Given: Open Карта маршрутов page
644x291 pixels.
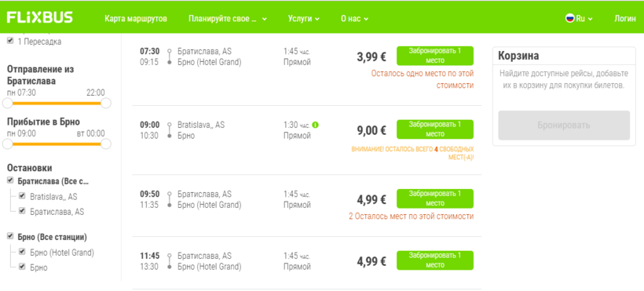Looking at the screenshot, I should pos(136,19).
